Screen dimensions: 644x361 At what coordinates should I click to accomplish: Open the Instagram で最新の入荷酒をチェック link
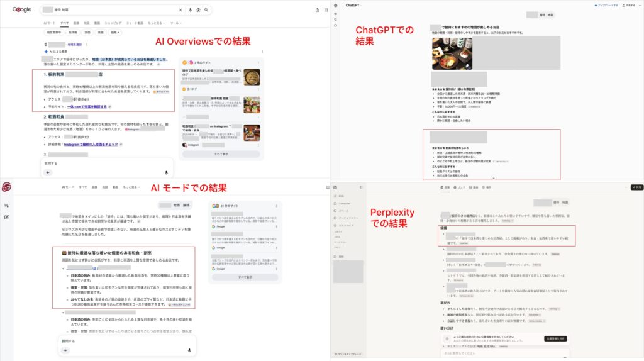[91, 145]
